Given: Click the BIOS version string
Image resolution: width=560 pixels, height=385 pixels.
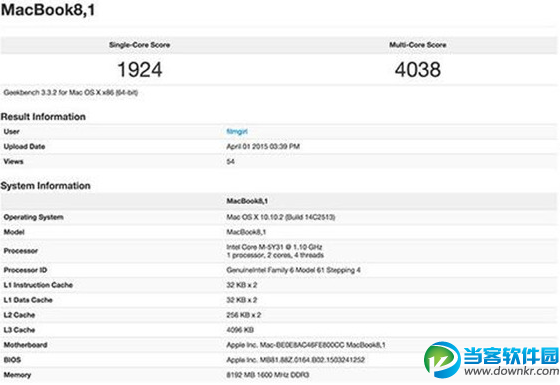Looking at the screenshot, I should coord(295,360).
